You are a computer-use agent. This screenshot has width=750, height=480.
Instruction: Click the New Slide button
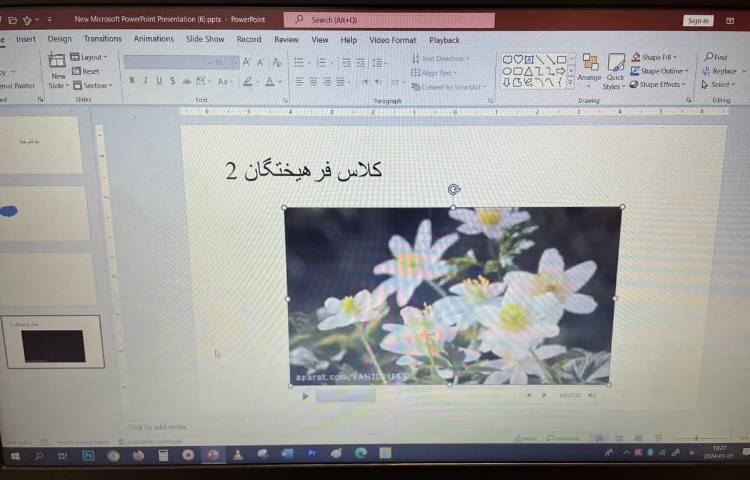pyautogui.click(x=58, y=71)
